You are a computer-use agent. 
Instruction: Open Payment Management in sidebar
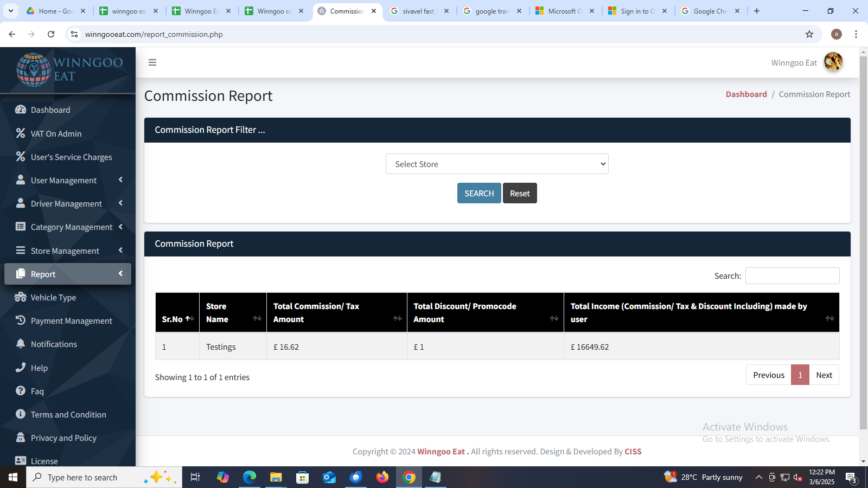pyautogui.click(x=71, y=321)
